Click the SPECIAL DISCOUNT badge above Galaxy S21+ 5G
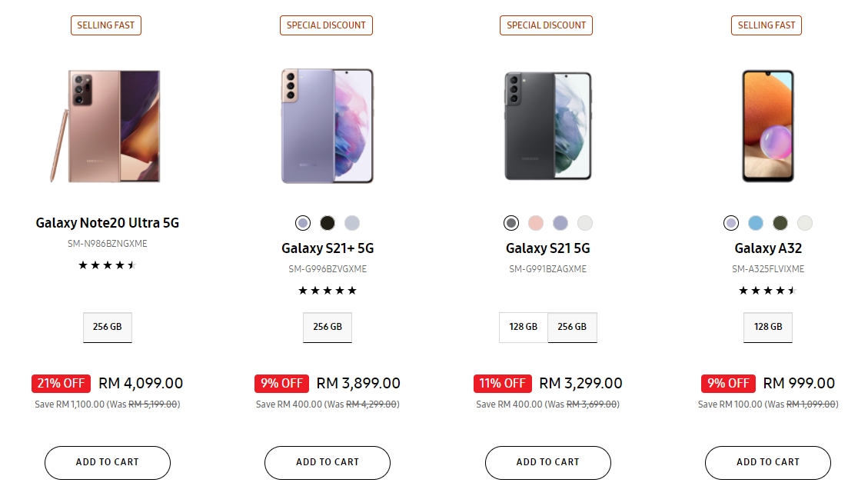Screen dimensions: 868x496 pos(326,25)
